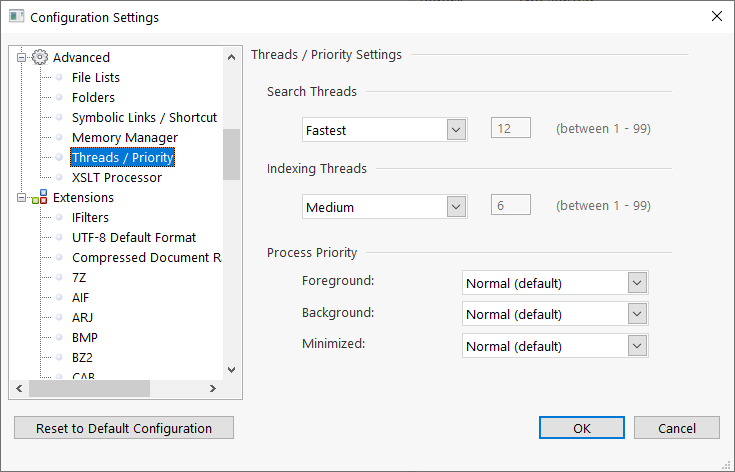The height and width of the screenshot is (472, 735).
Task: Select the 7Z extension item
Action: (79, 278)
